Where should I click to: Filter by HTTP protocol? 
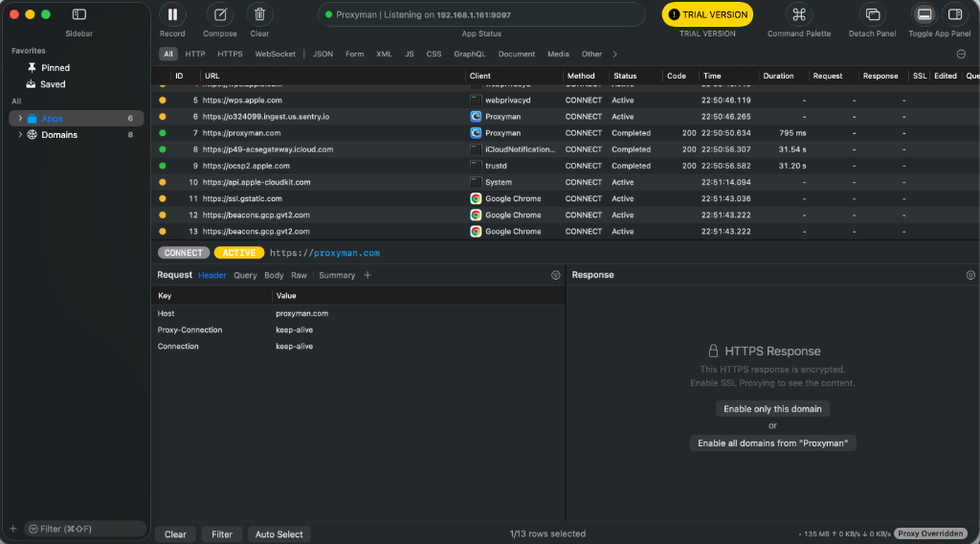click(195, 54)
